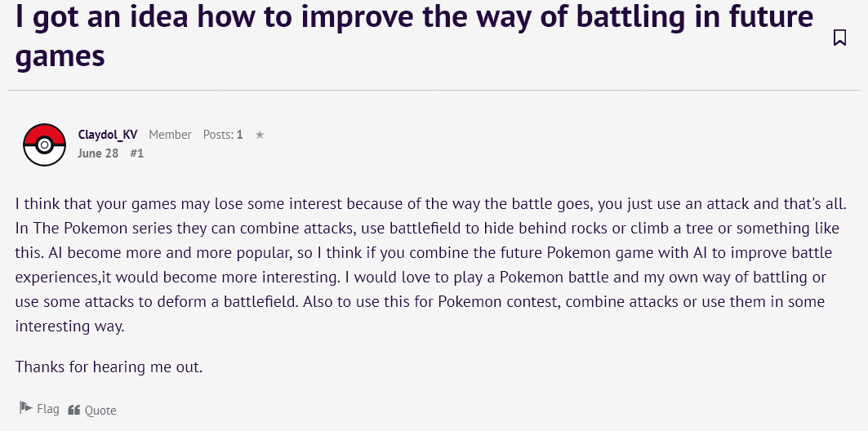Click the line starting 'I think that your games'
Screen dimensions: 868x431
pos(430,203)
